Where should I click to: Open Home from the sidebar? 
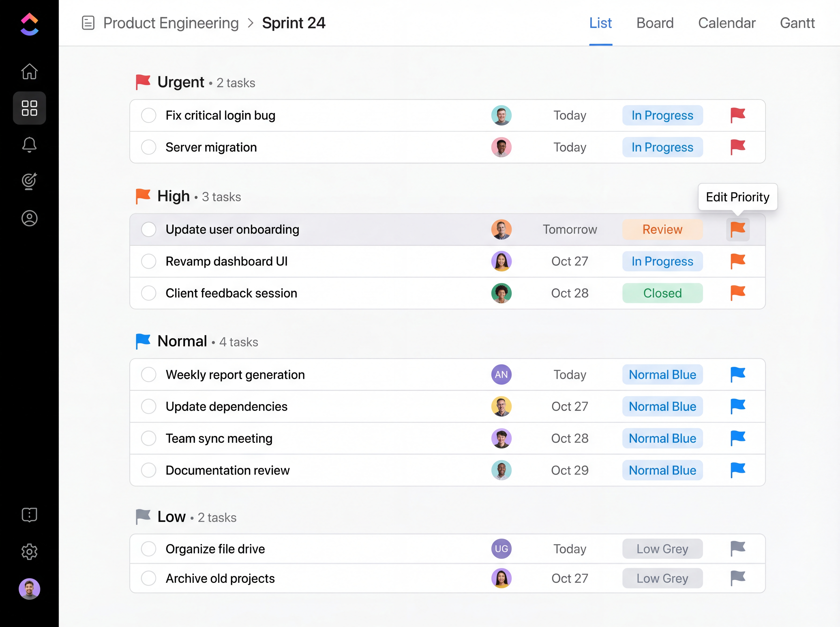click(29, 71)
